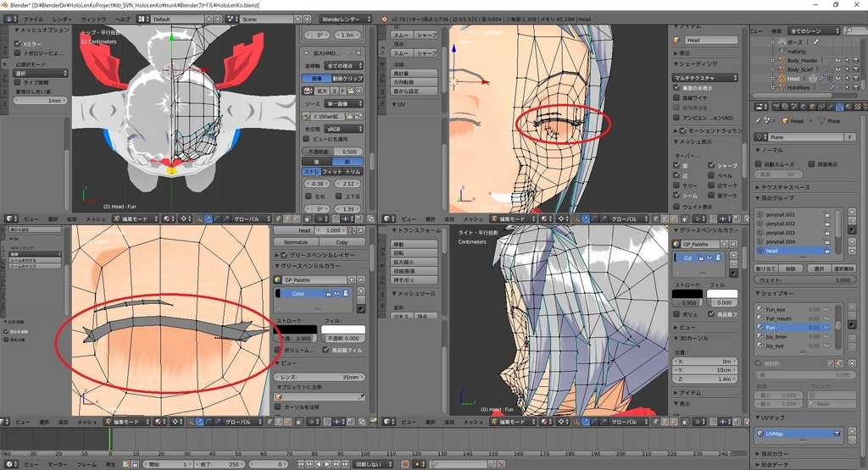Click the pin icon in properties breadcrumb
This screenshot has height=470, width=868.
click(x=758, y=120)
